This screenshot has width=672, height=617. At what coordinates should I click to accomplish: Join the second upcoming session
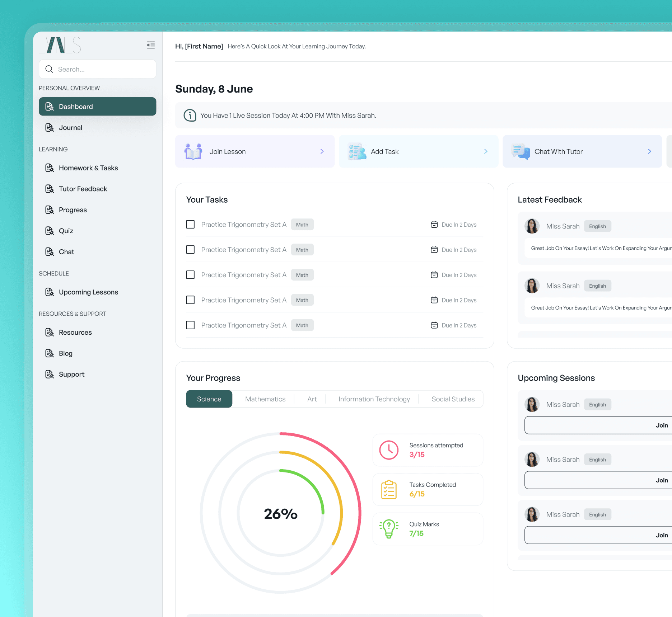coord(599,480)
